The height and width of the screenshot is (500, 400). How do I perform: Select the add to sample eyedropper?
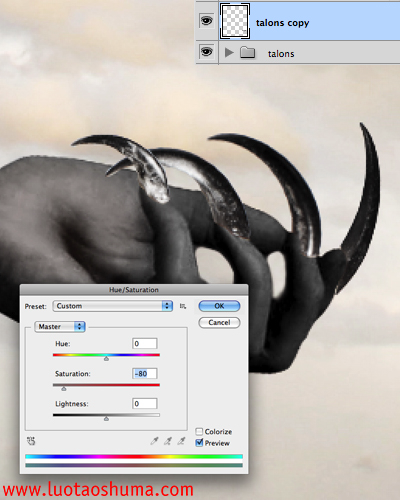coord(168,441)
